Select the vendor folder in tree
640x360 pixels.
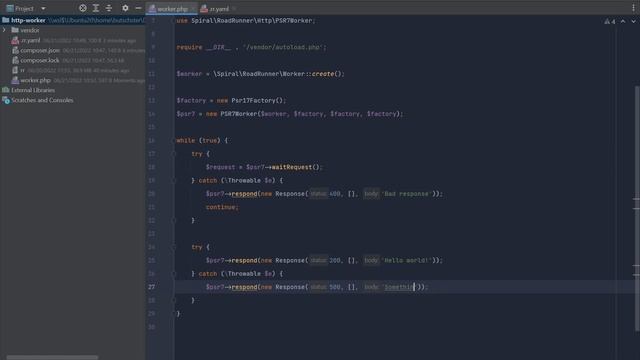click(29, 30)
